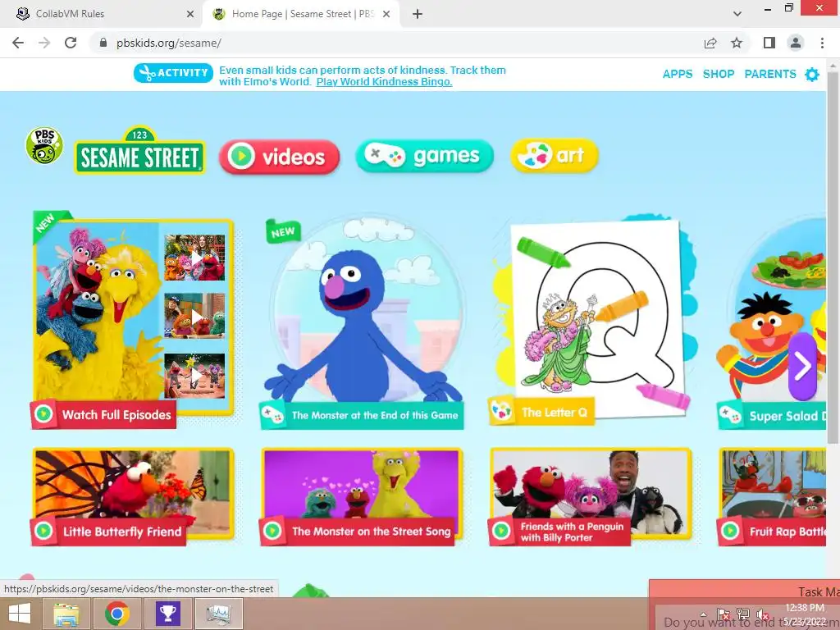
Task: Click the muted speaker tray icon
Action: 762,614
